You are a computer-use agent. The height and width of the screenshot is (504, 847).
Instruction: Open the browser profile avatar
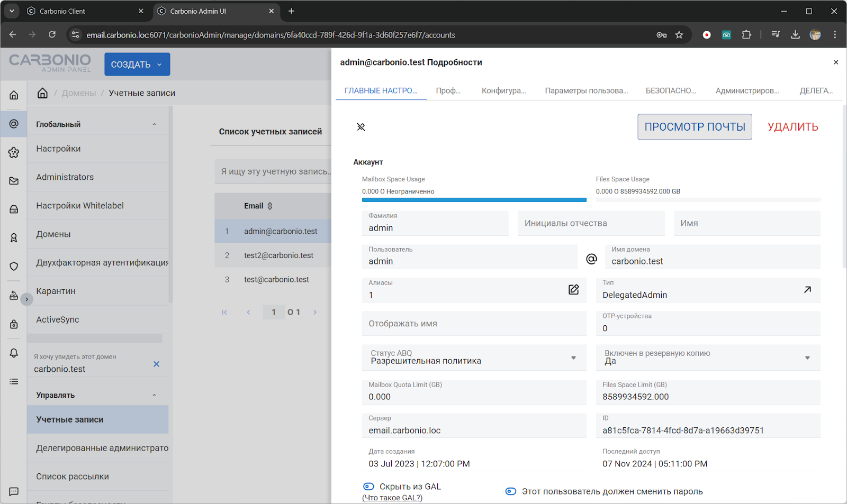click(815, 35)
